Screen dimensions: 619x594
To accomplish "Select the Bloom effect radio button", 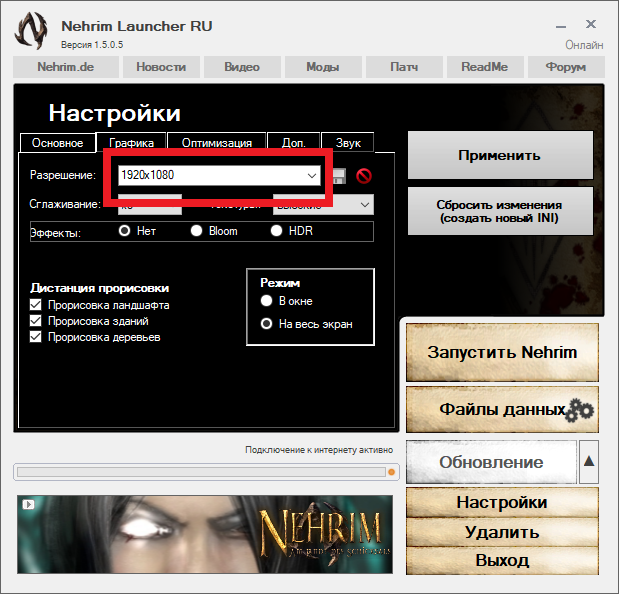I will click(x=197, y=231).
